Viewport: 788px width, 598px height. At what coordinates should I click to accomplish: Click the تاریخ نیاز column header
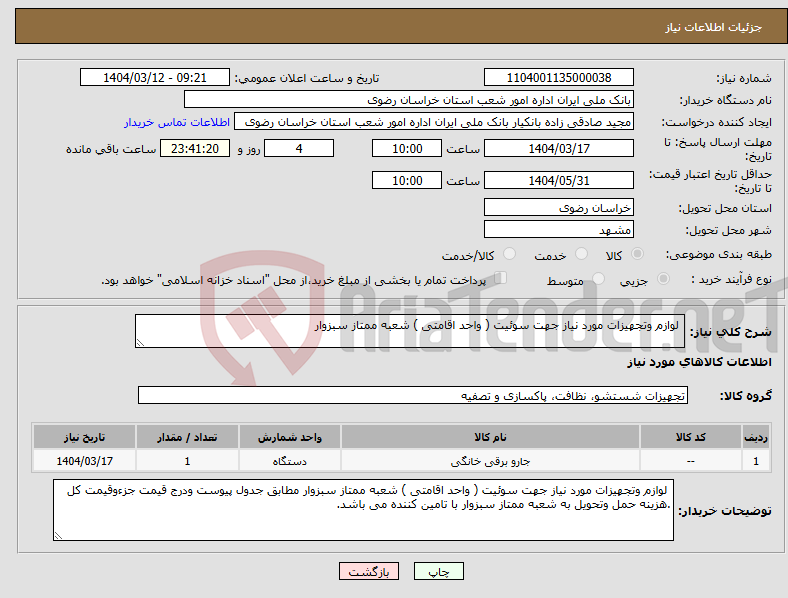pyautogui.click(x=84, y=437)
